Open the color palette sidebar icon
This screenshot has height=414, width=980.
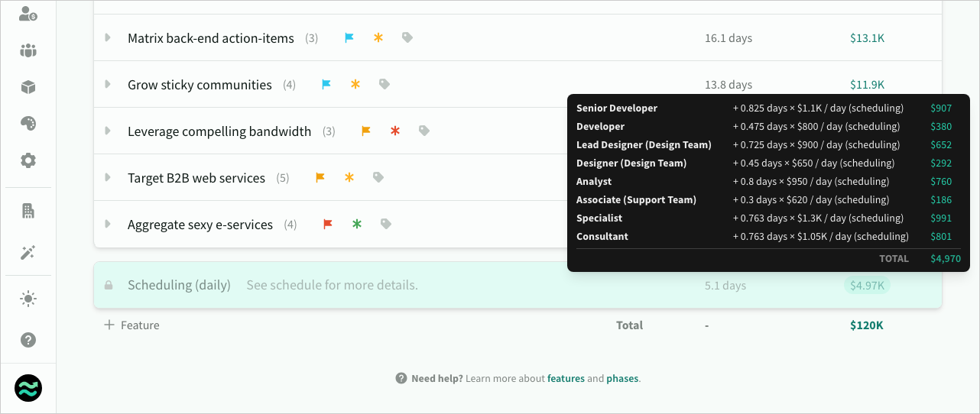pos(28,124)
